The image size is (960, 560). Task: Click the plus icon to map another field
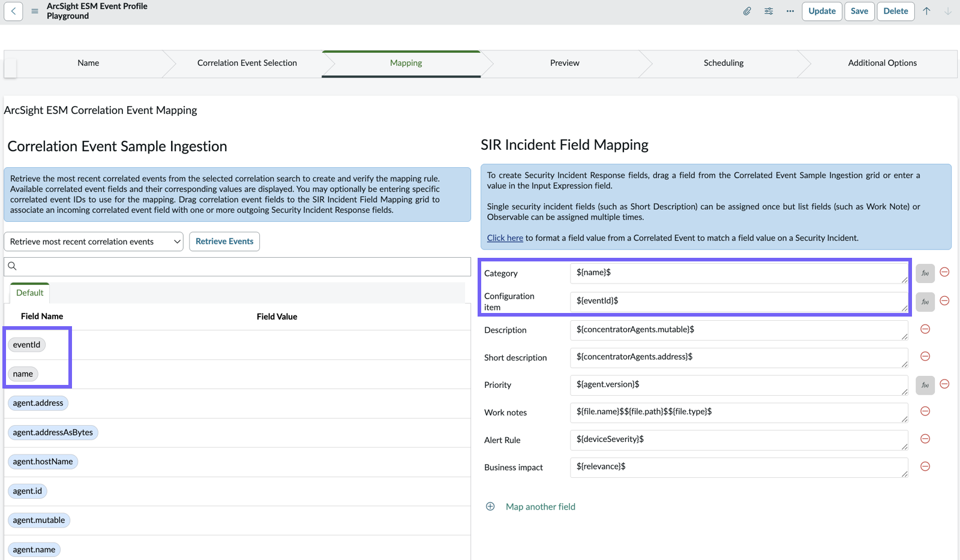[x=490, y=507]
